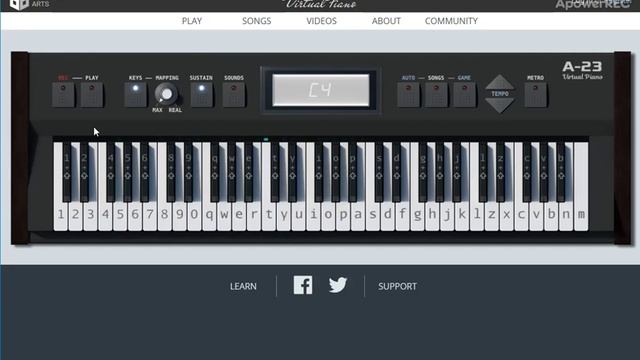
Task: Play the white key labeled o
Action: click(x=329, y=214)
